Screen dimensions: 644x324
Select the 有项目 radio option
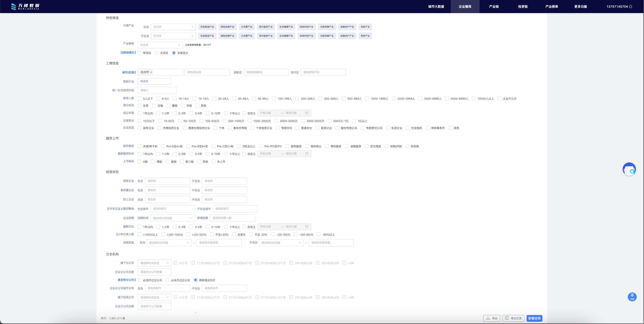[x=140, y=53]
